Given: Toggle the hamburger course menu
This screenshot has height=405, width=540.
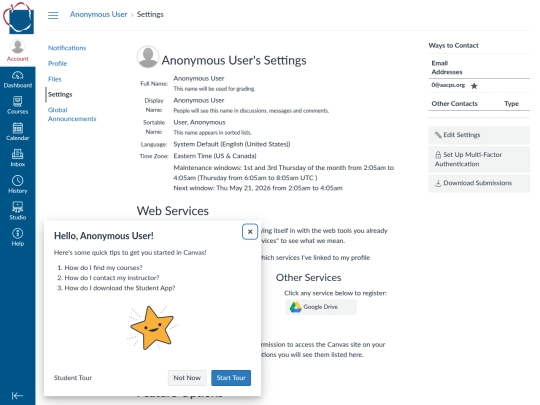Looking at the screenshot, I should (x=53, y=15).
